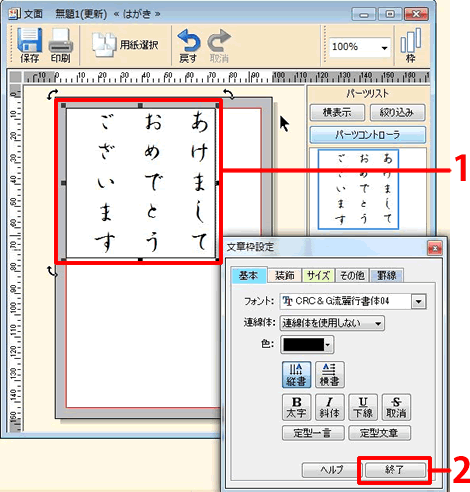The image size is (470, 492).
Task: Click the 定型文章 template text button
Action: click(379, 433)
